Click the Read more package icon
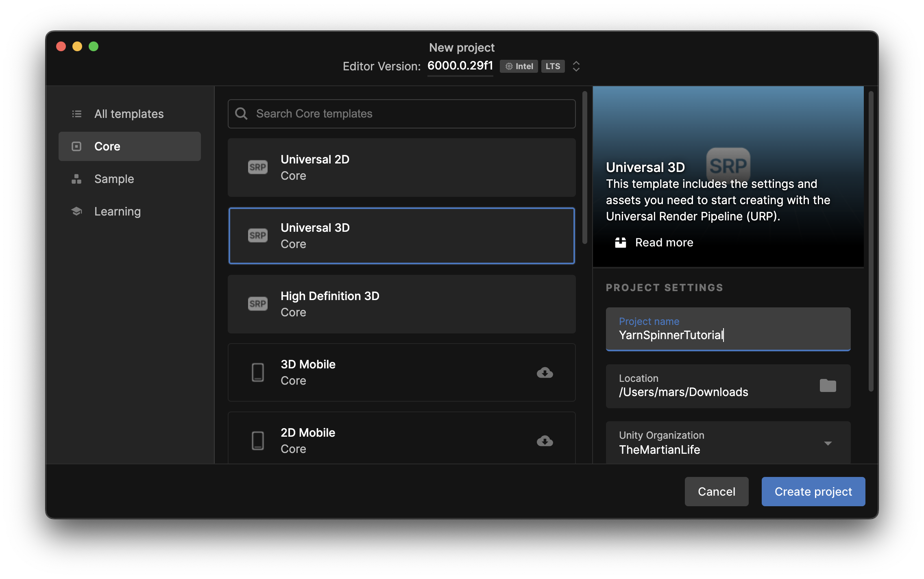The height and width of the screenshot is (579, 924). [x=621, y=242]
